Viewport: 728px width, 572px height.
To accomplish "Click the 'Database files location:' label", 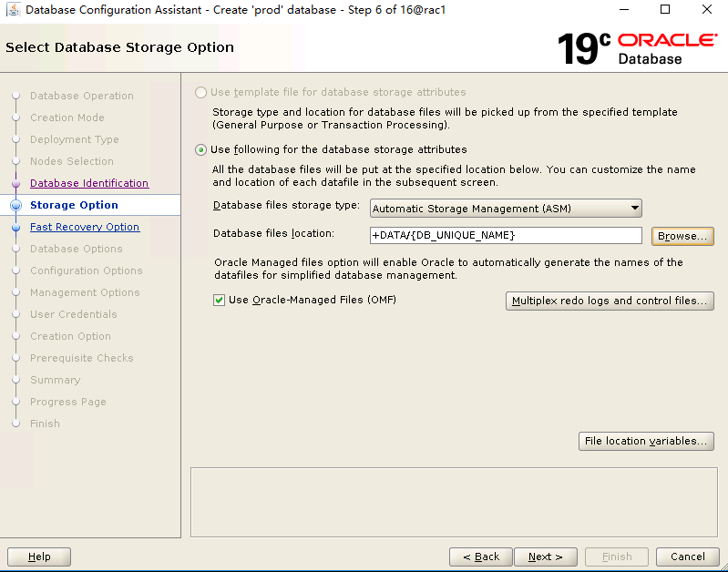I will pos(273,233).
